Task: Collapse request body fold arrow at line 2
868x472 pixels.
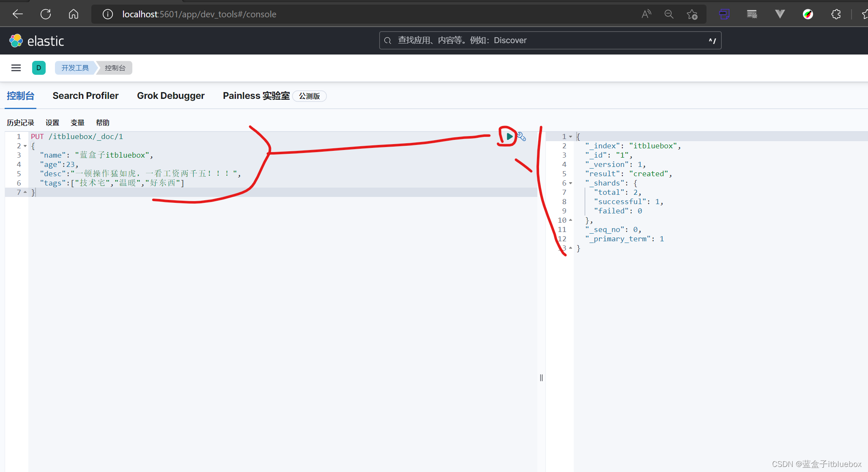Action: [x=25, y=146]
